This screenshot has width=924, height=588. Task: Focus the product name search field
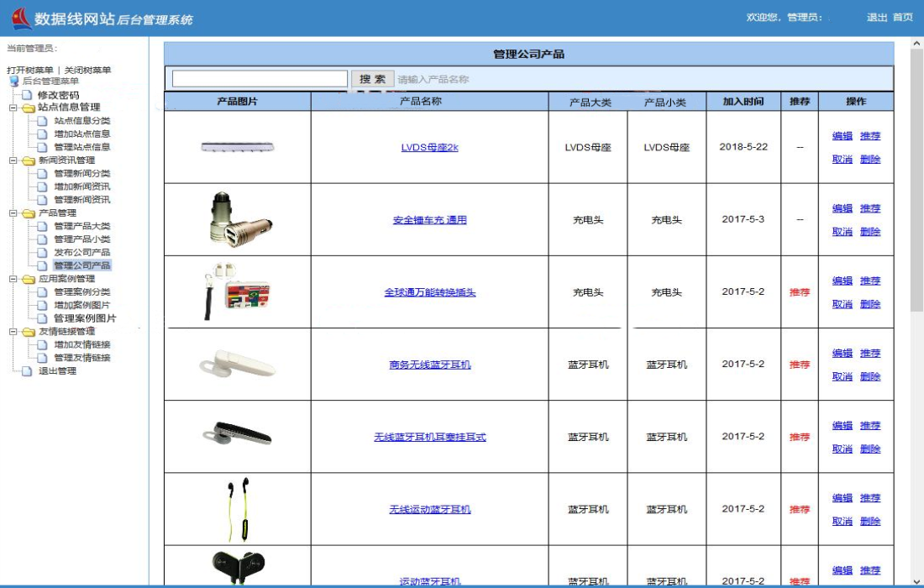[260, 79]
